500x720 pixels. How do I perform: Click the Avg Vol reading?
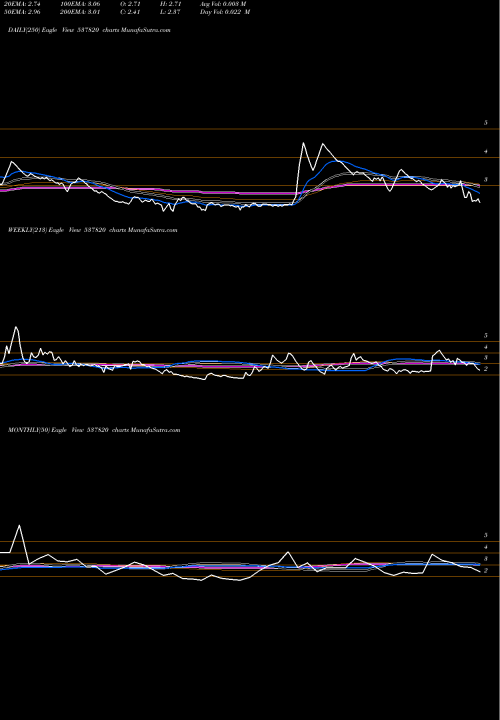click(223, 4)
